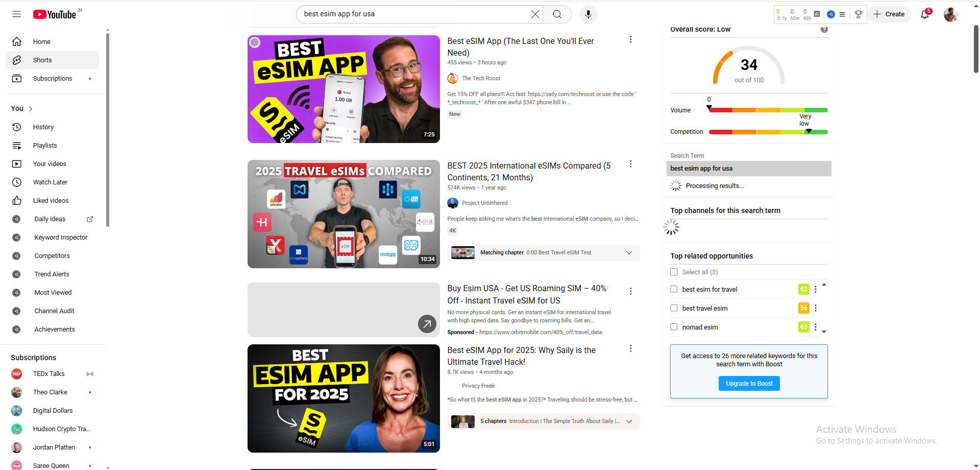This screenshot has width=980, height=470.
Task: Click the magnifier search button
Action: pos(557,14)
